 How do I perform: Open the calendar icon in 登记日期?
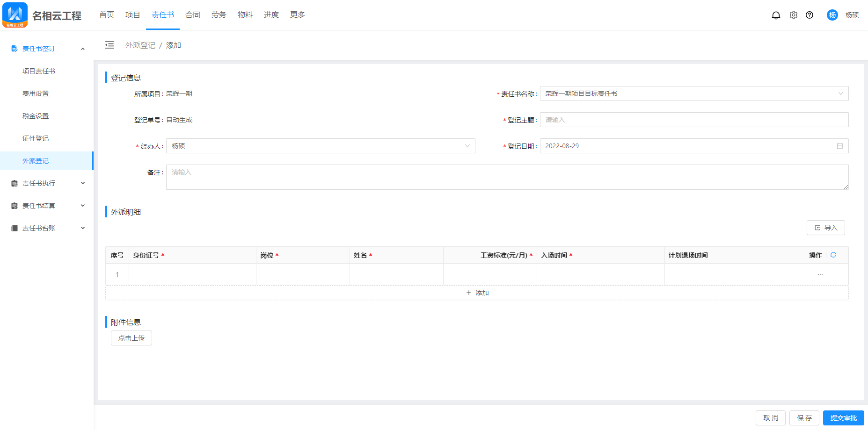840,146
